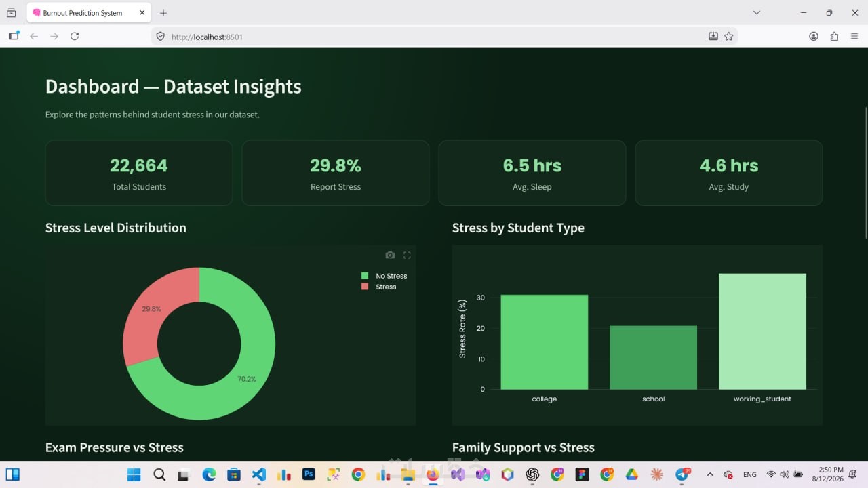Click the working_student bar in chart

point(762,331)
